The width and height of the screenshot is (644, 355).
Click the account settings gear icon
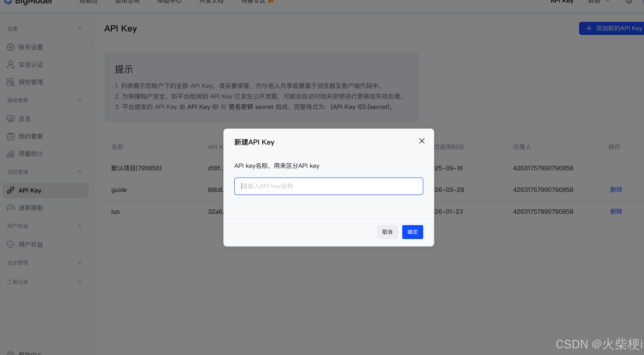tap(10, 47)
